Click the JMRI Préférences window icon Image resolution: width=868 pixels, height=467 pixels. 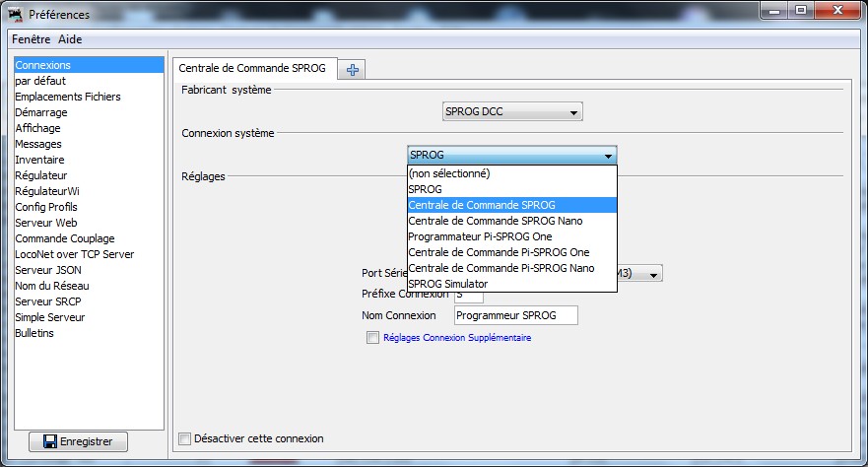(16, 15)
